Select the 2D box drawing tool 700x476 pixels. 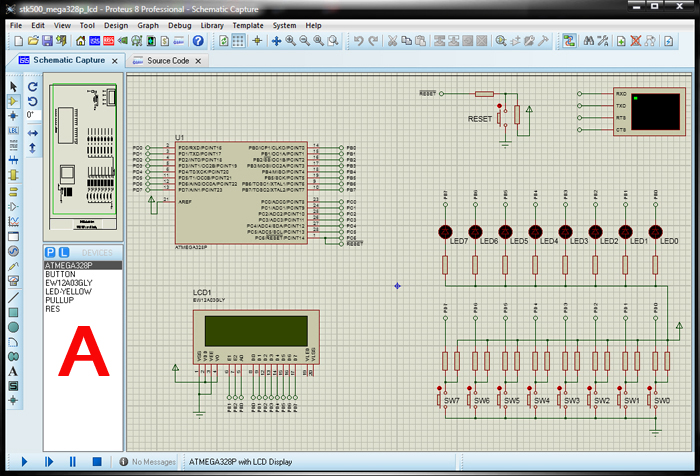13,312
